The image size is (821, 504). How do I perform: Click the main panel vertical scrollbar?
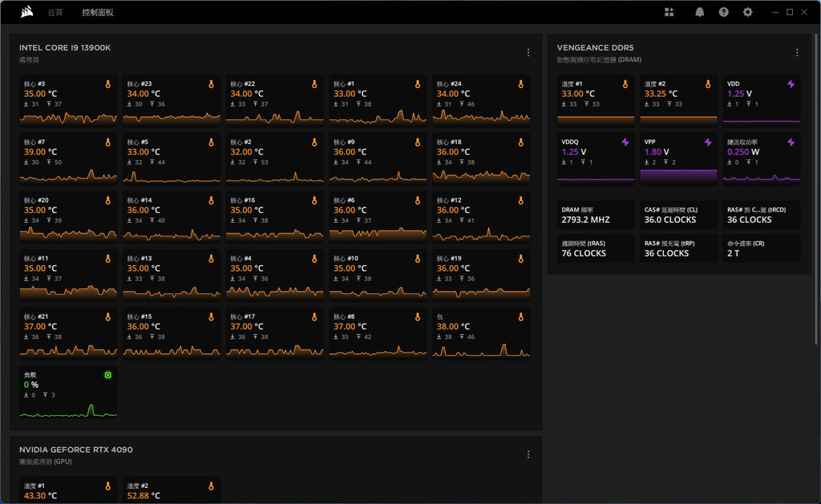pyautogui.click(x=815, y=189)
